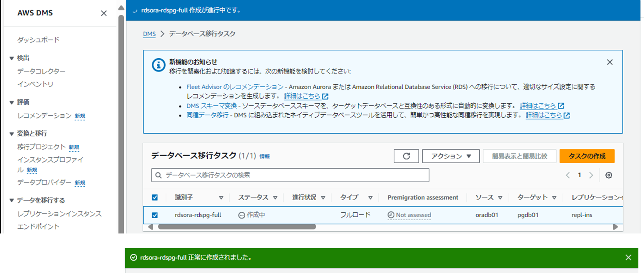Open データプロバイダー page
The image size is (644, 273).
44,182
